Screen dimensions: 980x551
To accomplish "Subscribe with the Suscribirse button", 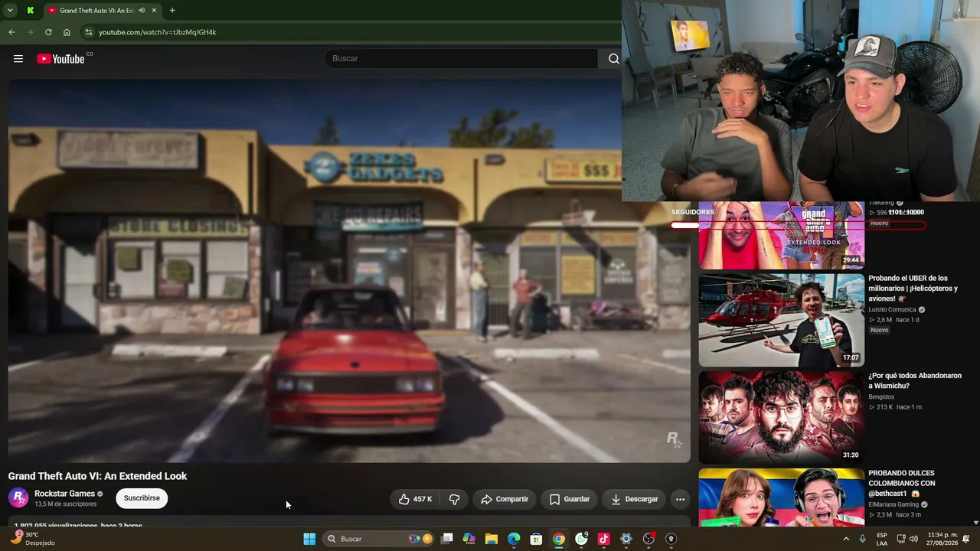I will 142,498.
